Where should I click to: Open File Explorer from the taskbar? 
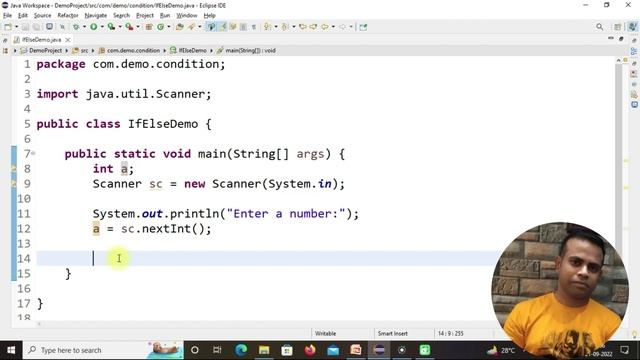point(264,350)
